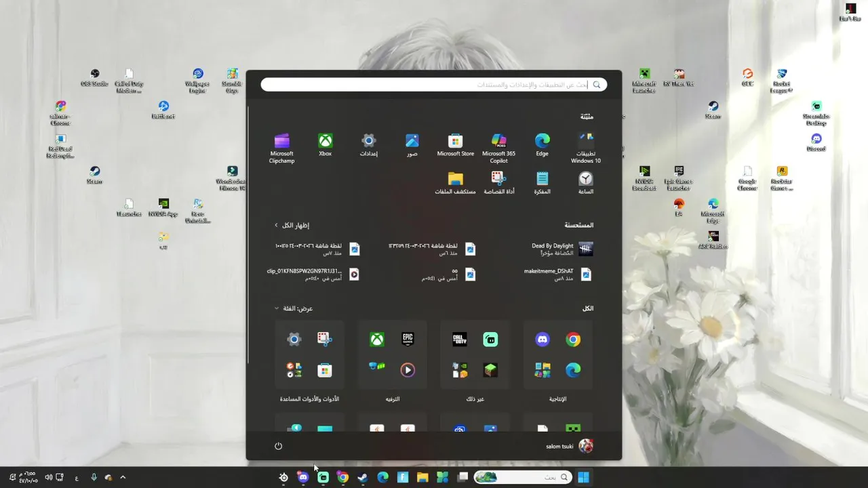
Task: Open salom tsuki user account menu
Action: click(x=570, y=446)
